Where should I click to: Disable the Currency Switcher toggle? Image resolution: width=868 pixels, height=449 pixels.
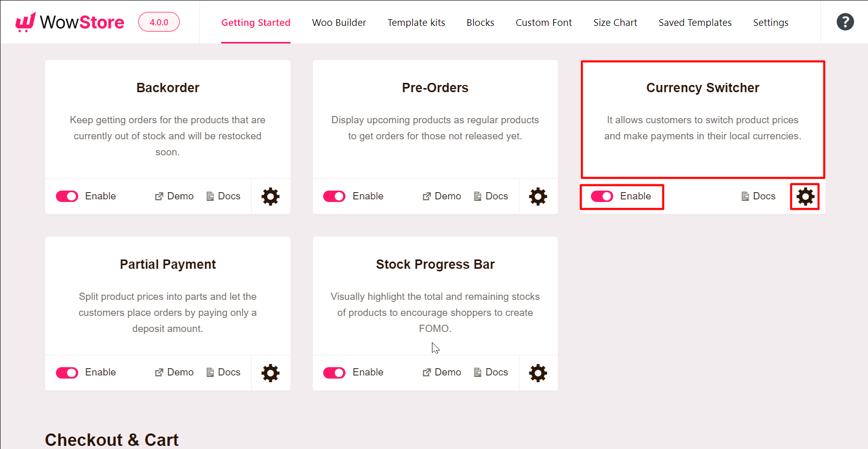pyautogui.click(x=601, y=196)
